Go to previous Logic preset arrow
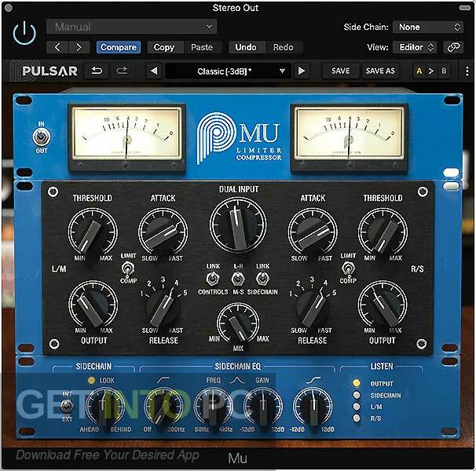The image size is (476, 471). coord(57,47)
